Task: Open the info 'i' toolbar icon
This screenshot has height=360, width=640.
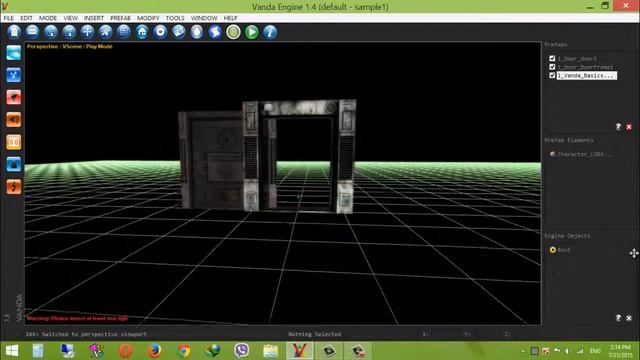Action: (x=270, y=32)
